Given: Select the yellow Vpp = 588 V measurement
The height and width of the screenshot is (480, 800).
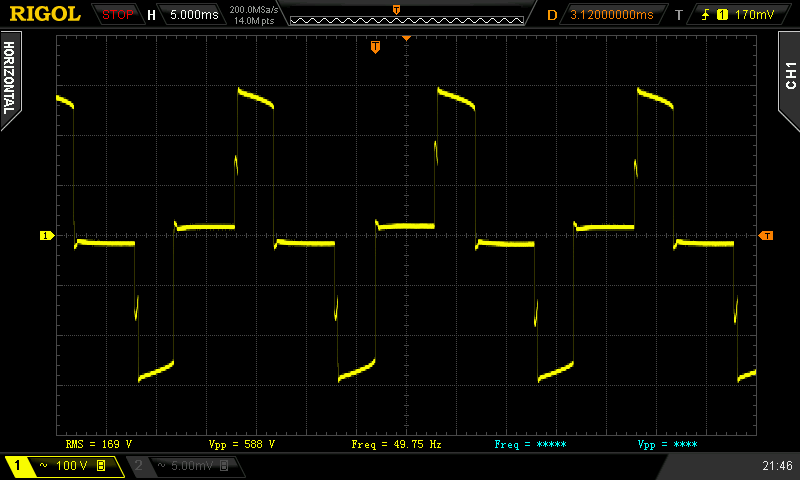Looking at the screenshot, I should pyautogui.click(x=241, y=443).
